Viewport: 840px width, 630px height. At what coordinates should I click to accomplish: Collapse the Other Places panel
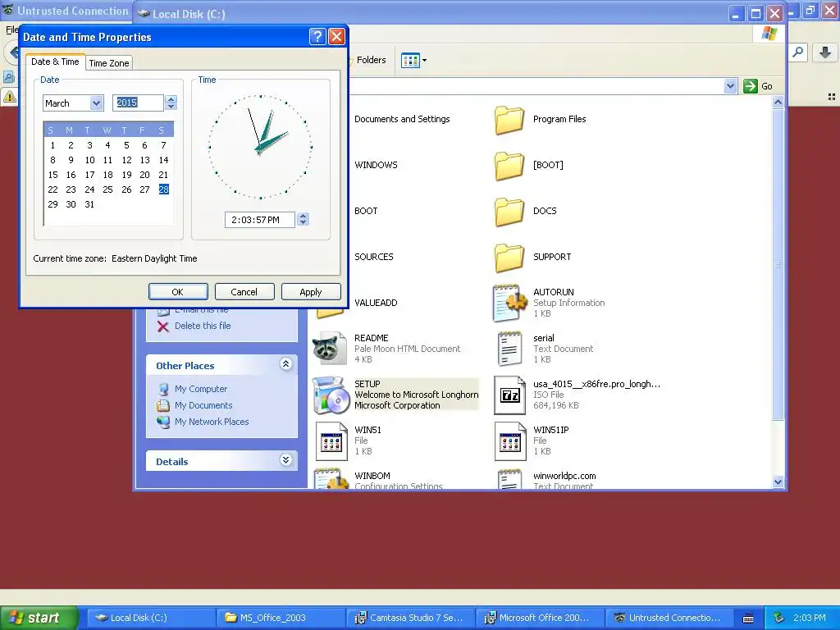[x=286, y=364]
